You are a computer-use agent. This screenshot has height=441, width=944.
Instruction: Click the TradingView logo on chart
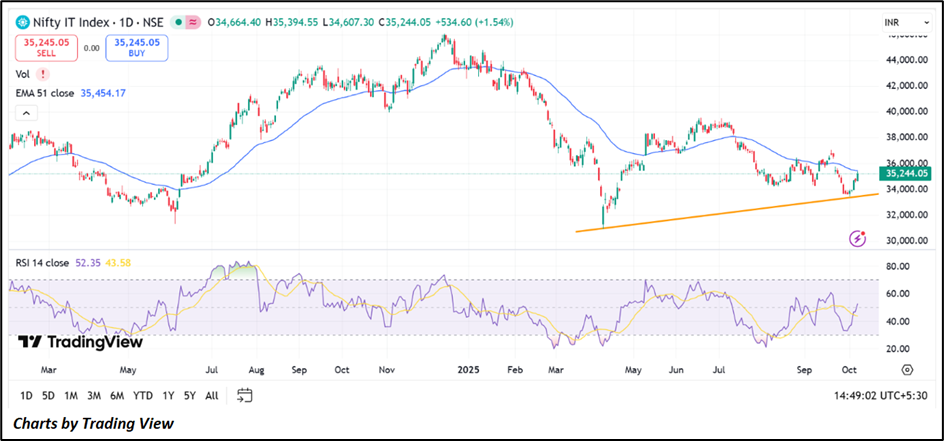pyautogui.click(x=80, y=342)
